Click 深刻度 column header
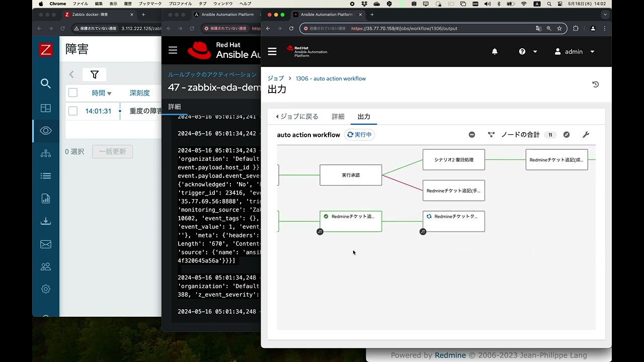 point(139,93)
